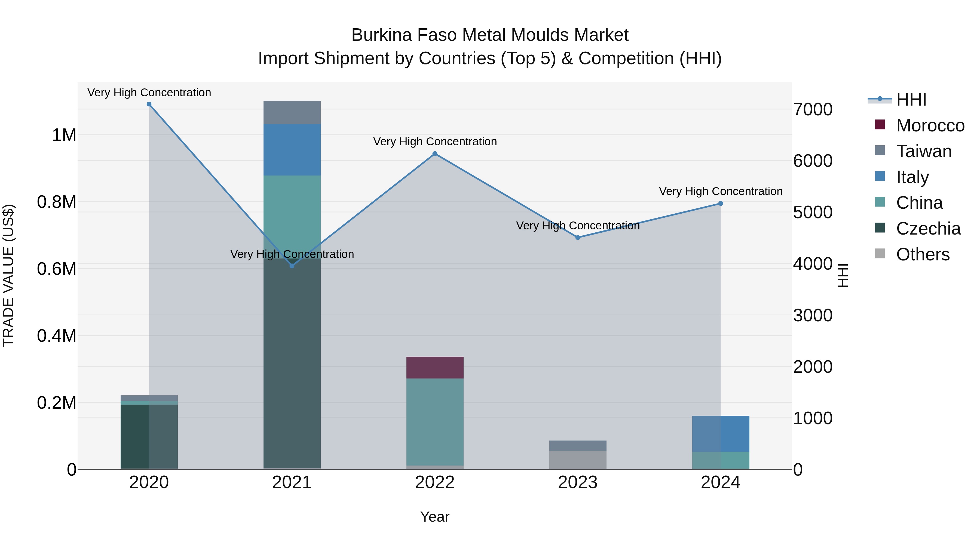Toggle the Czechia legend entry

pyautogui.click(x=918, y=229)
